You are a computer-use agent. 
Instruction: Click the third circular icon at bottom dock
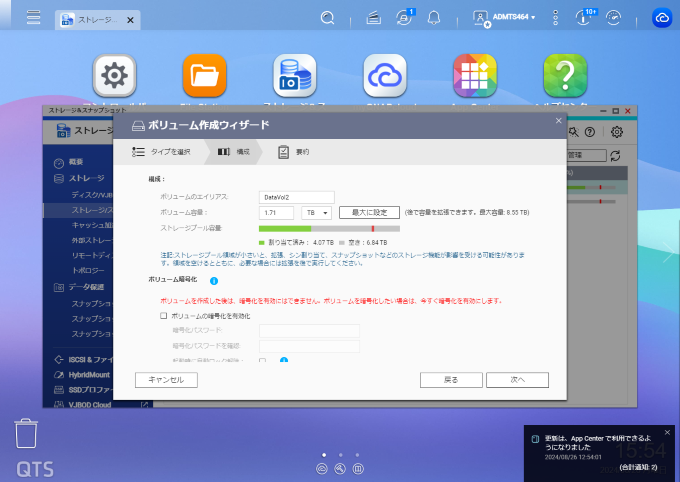(358, 469)
